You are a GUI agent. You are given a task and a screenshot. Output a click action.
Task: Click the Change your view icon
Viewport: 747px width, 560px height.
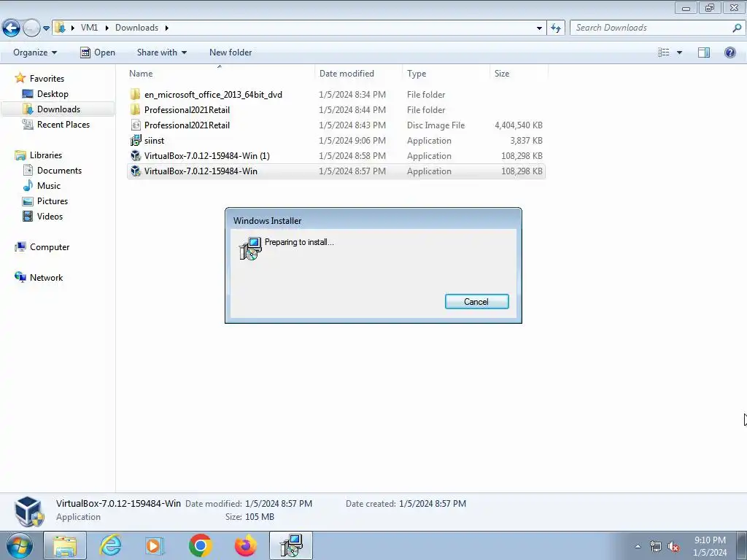[664, 52]
